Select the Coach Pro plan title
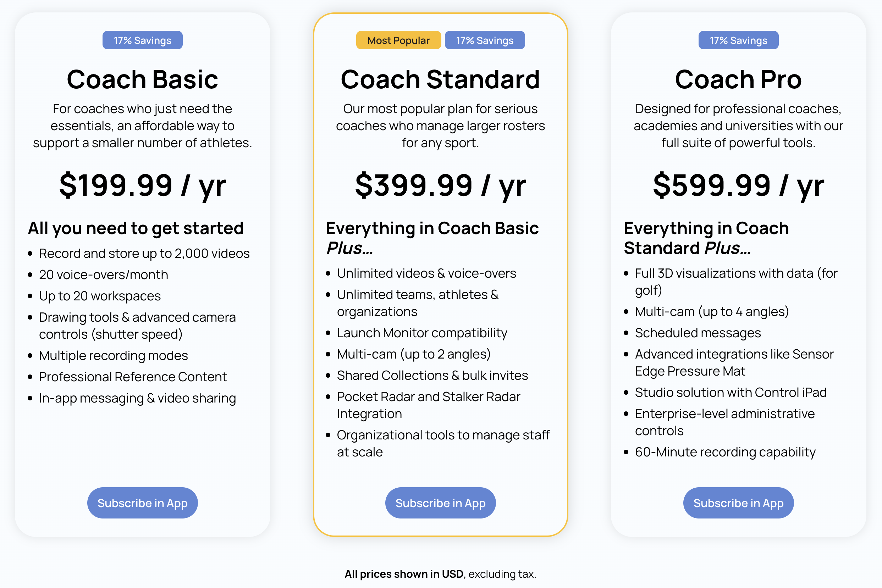Screen dimensions: 882x588 (738, 79)
